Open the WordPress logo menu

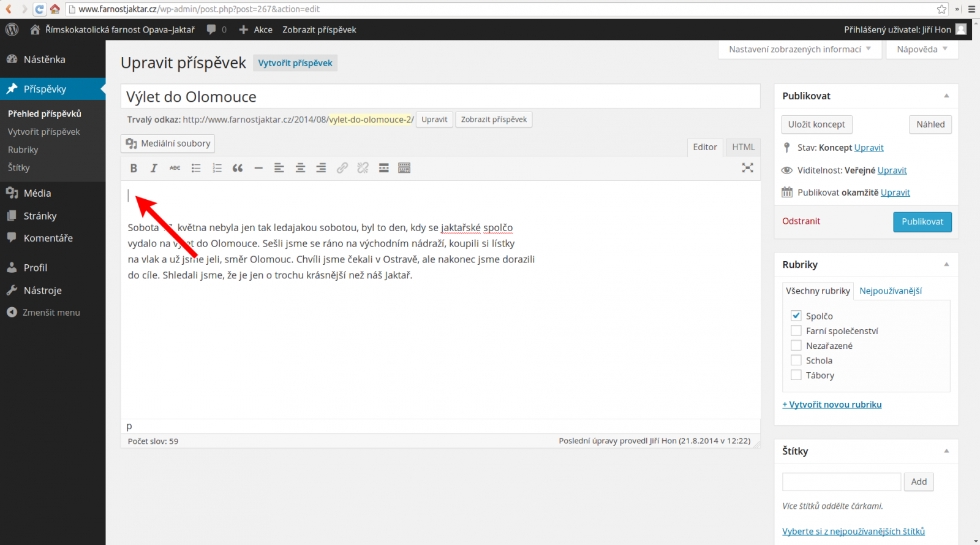pyautogui.click(x=12, y=29)
